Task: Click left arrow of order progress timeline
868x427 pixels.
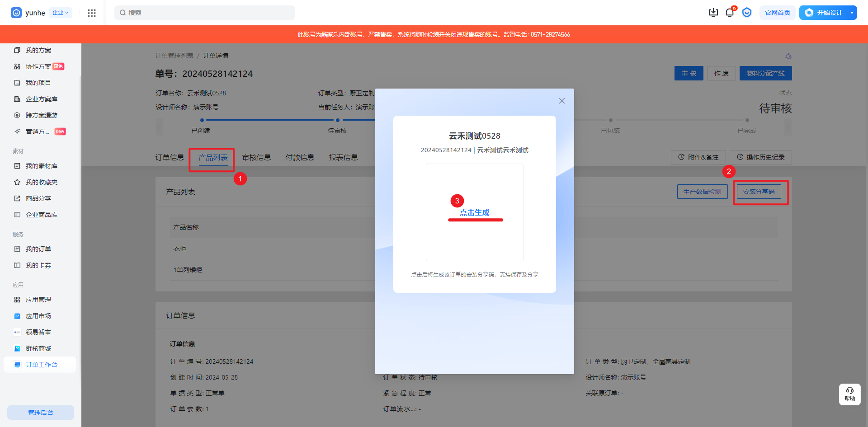Action: pos(159,127)
